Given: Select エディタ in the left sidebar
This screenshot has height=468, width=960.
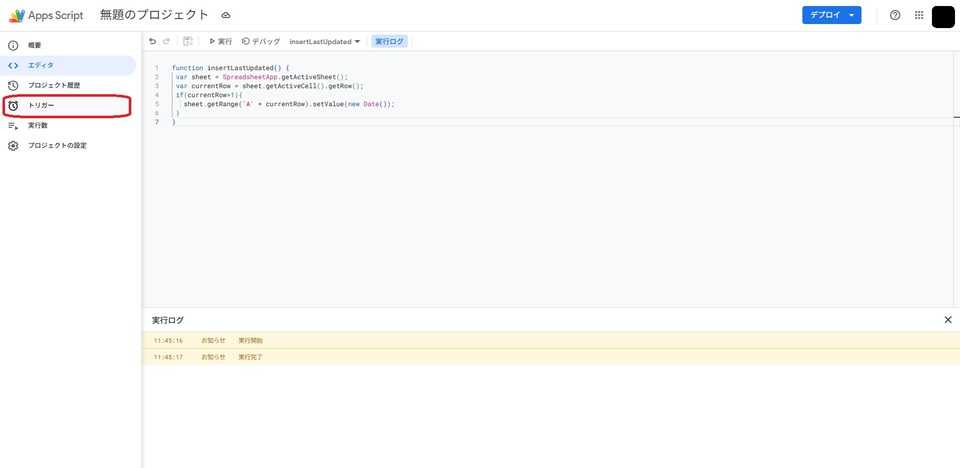Looking at the screenshot, I should click(41, 65).
